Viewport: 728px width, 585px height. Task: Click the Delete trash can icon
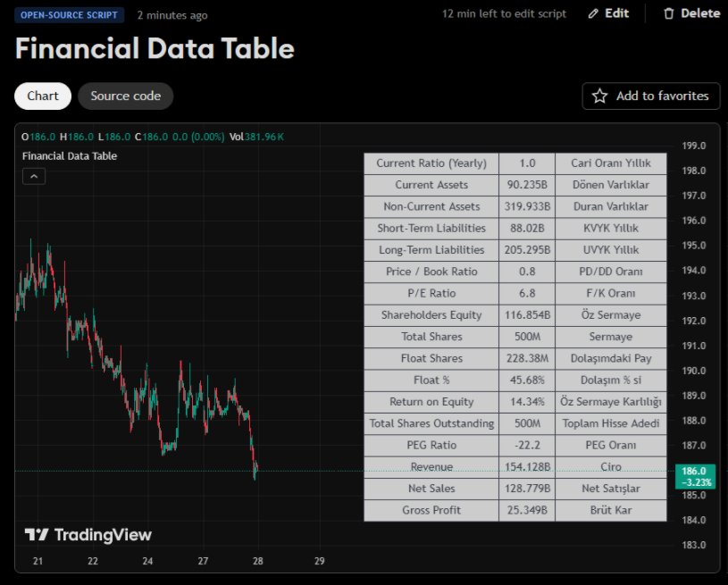point(670,13)
